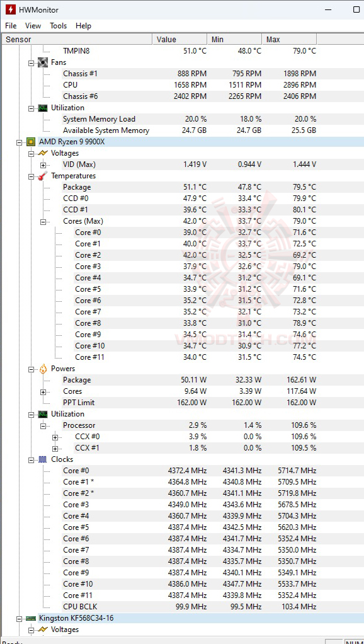This screenshot has height=644, width=364.
Task: Open the Tools menu
Action: [x=59, y=26]
